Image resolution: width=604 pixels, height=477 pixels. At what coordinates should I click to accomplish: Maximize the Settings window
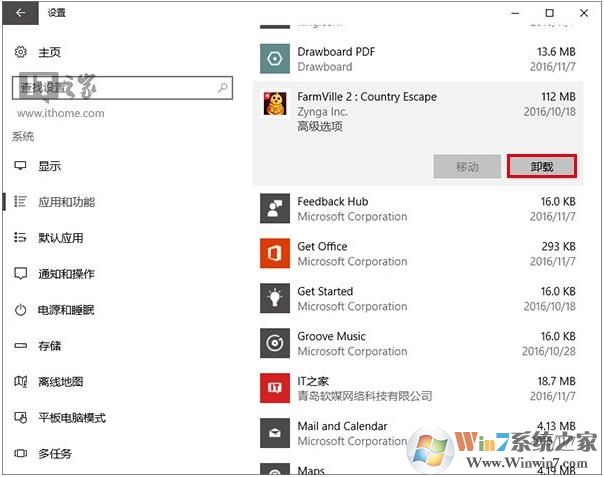point(550,13)
